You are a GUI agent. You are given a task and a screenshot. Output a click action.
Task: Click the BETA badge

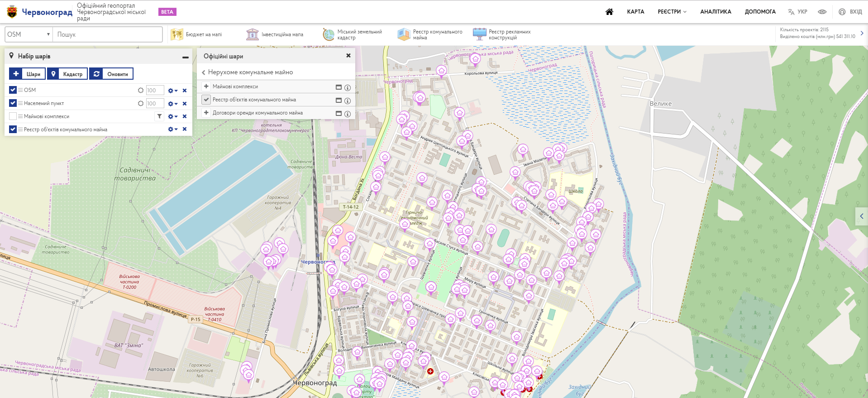pos(167,12)
